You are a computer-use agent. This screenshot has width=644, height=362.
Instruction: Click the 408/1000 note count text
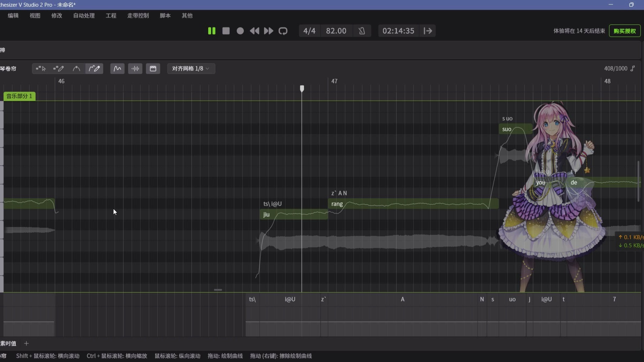616,68
